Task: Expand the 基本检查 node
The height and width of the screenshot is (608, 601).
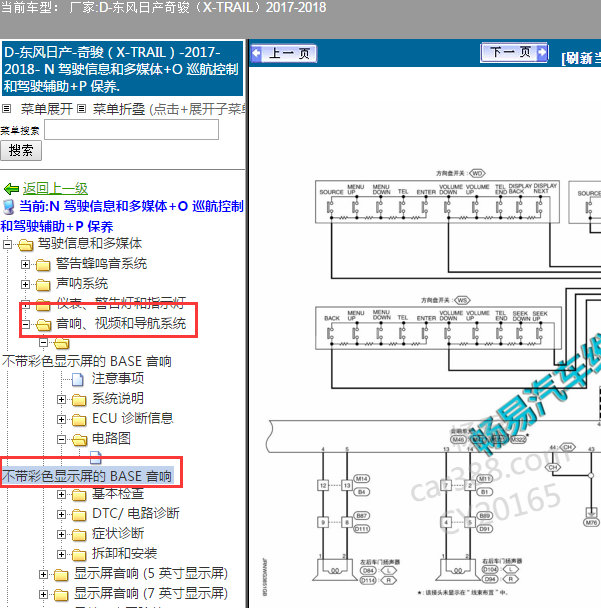Action: (61, 494)
